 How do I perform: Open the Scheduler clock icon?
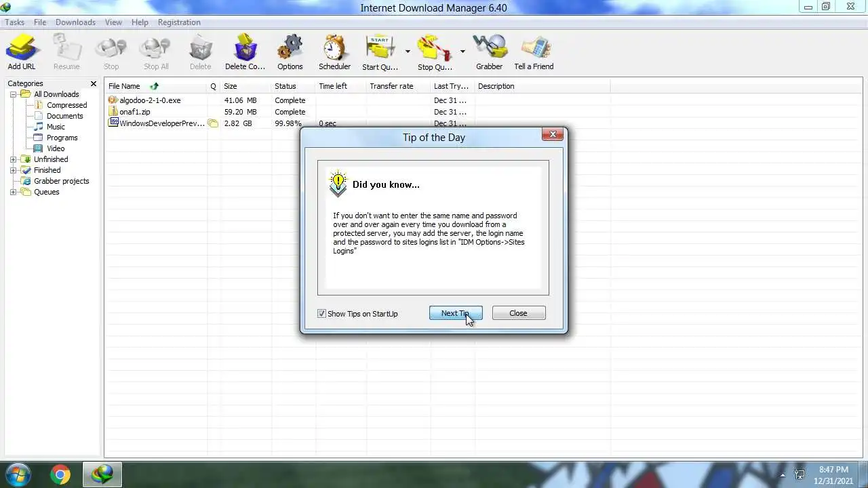click(334, 53)
